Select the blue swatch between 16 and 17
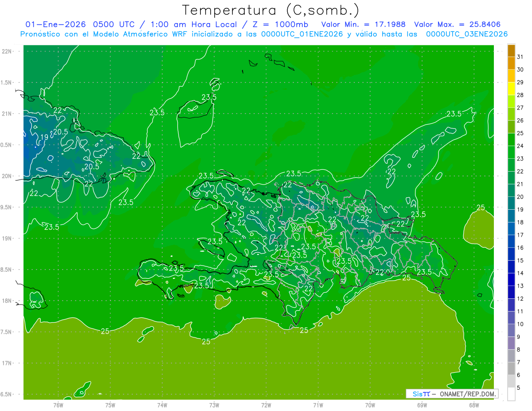The width and height of the screenshot is (532, 411). point(511,241)
